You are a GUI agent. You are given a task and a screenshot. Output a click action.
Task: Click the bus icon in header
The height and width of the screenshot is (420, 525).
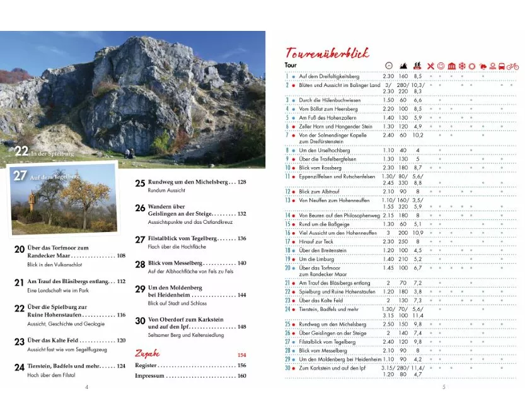[501, 66]
